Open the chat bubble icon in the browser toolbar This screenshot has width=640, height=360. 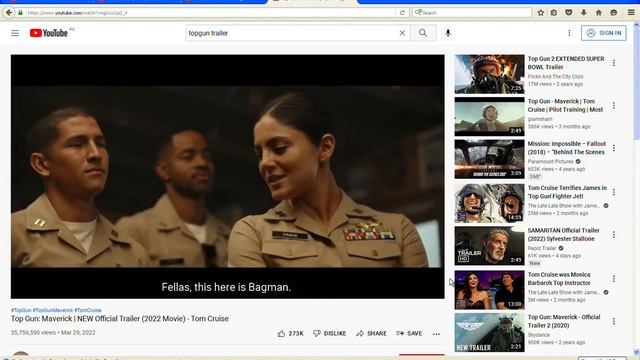click(613, 13)
